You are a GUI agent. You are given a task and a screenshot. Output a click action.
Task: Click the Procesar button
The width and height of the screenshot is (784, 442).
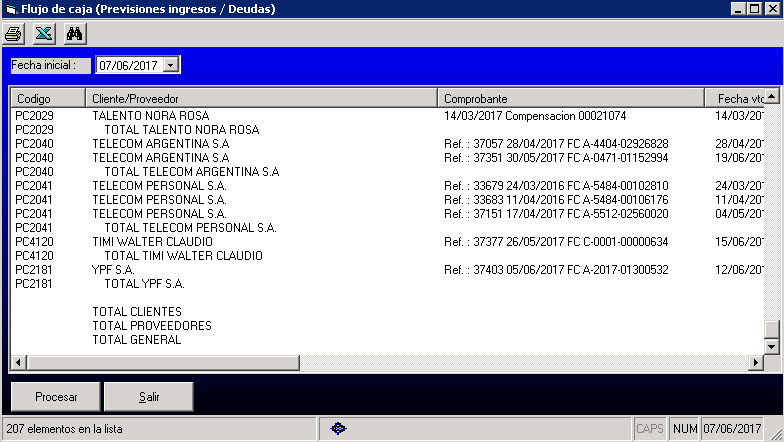[56, 397]
